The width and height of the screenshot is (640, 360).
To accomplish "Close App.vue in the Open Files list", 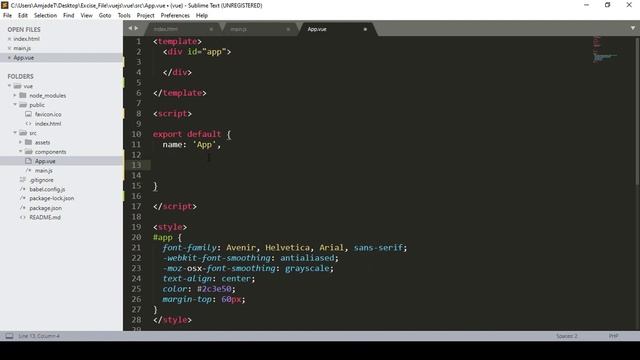I will click(9, 58).
